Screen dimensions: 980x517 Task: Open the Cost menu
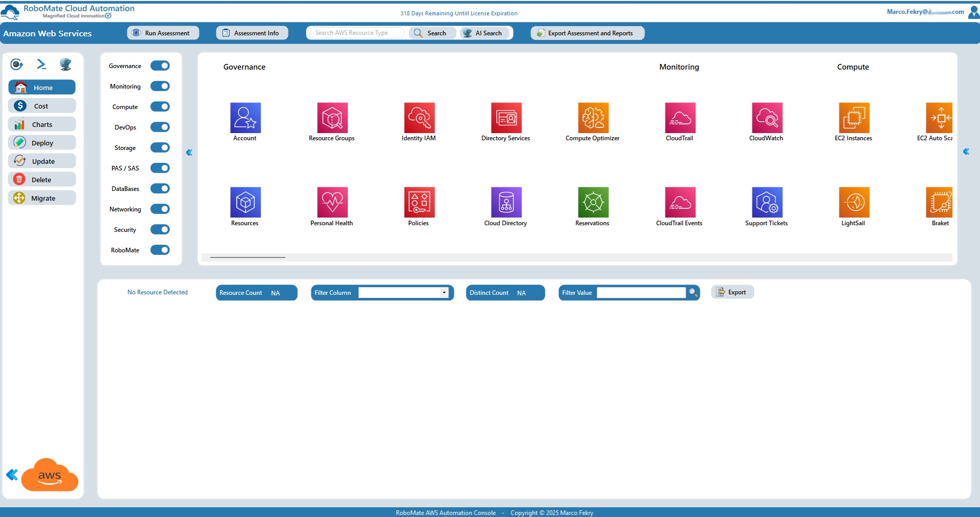coord(42,106)
